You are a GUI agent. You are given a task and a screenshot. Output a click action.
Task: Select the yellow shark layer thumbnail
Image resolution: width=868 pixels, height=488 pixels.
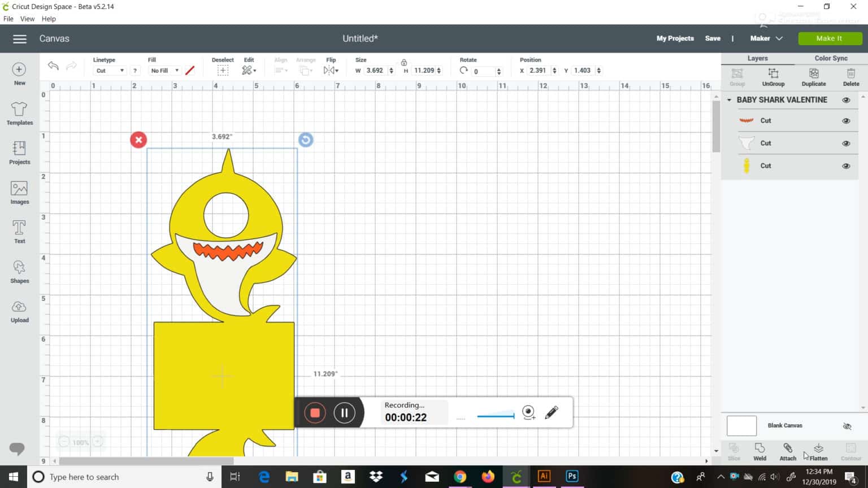point(747,166)
